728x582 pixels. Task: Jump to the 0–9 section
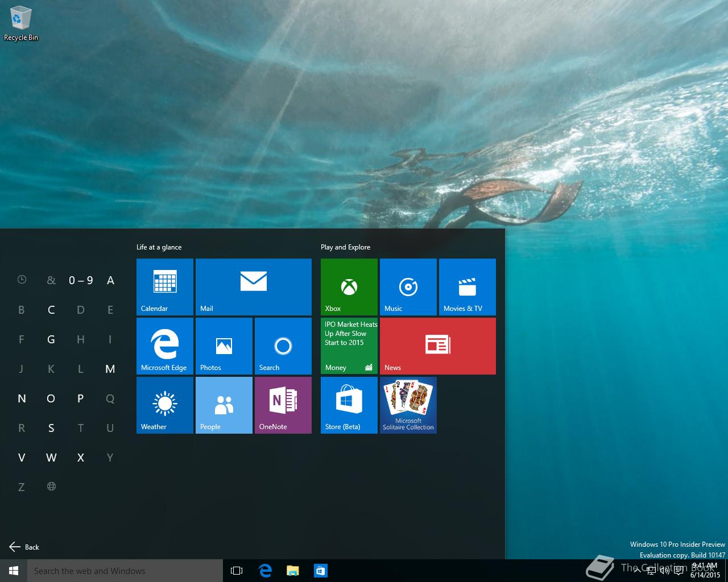coord(81,280)
